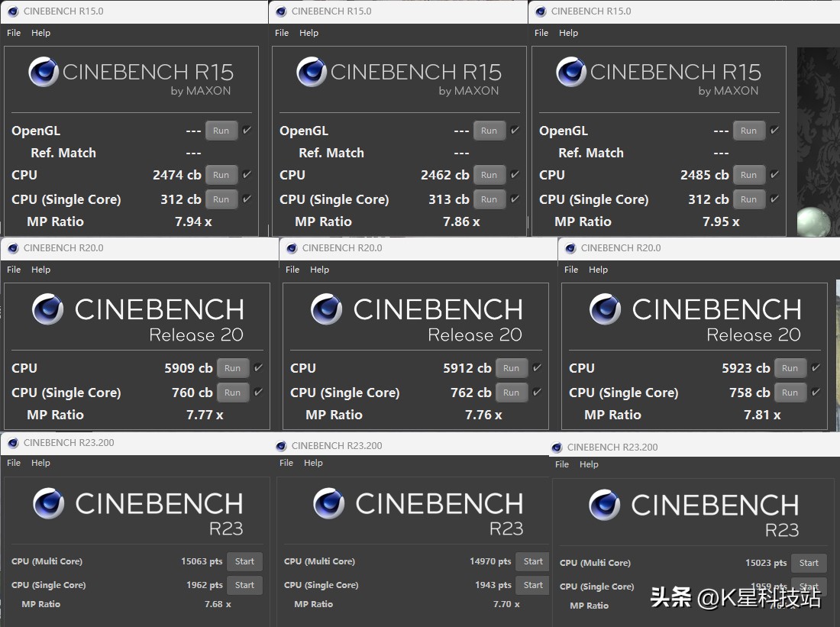
Task: Click the 7.94 x MP Ratio value
Action: [193, 221]
